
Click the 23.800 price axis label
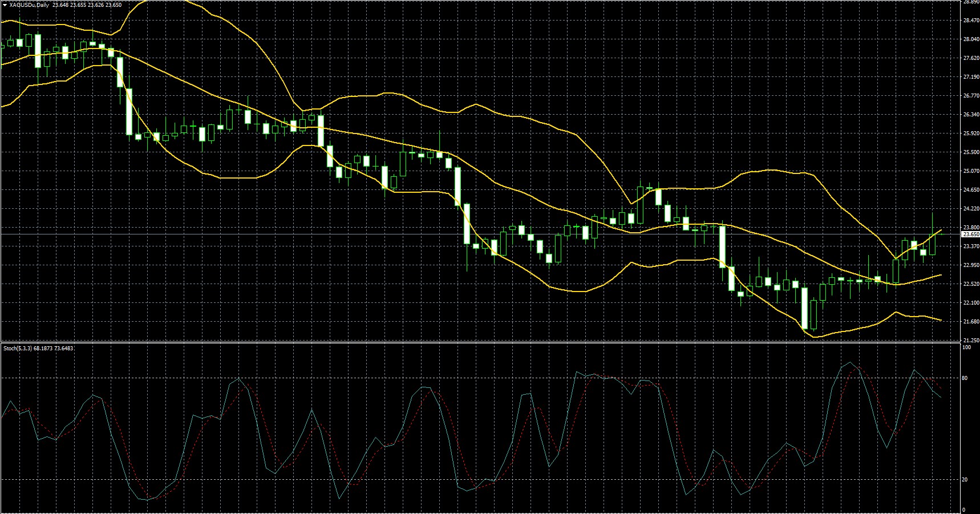971,228
